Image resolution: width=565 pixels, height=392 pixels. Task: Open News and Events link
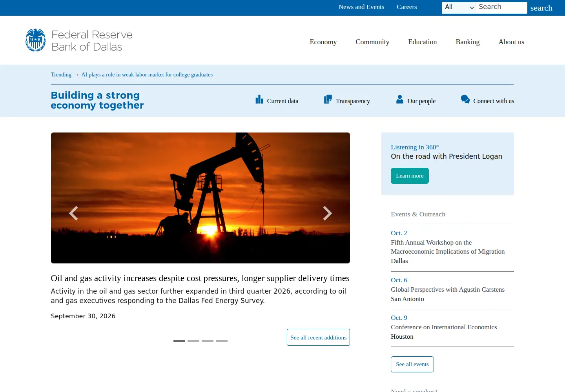point(361,7)
